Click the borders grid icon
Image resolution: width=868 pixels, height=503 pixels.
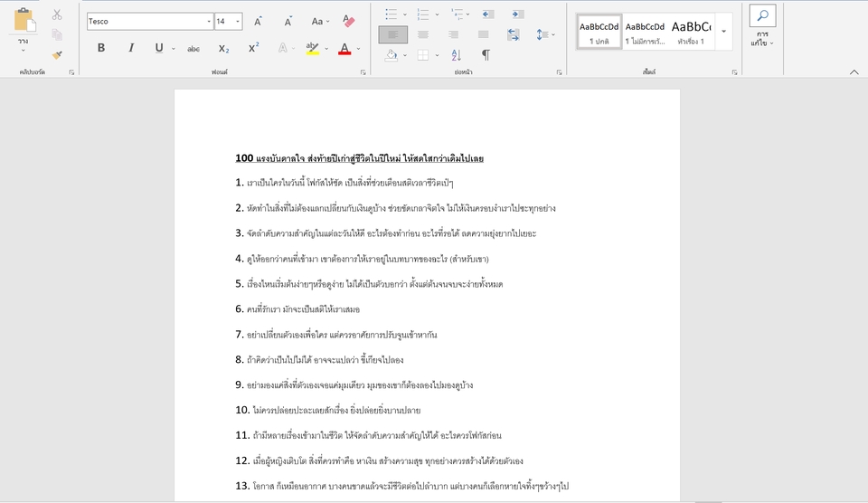(x=423, y=55)
